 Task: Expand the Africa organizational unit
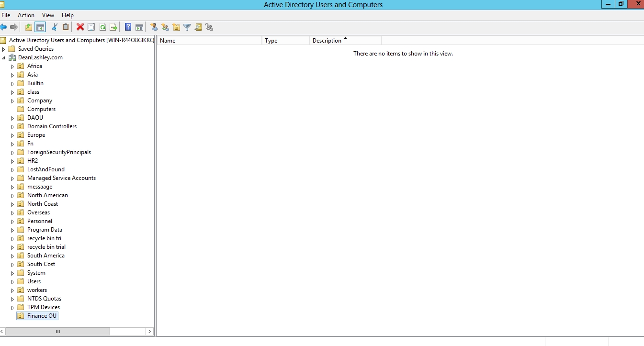click(x=13, y=67)
